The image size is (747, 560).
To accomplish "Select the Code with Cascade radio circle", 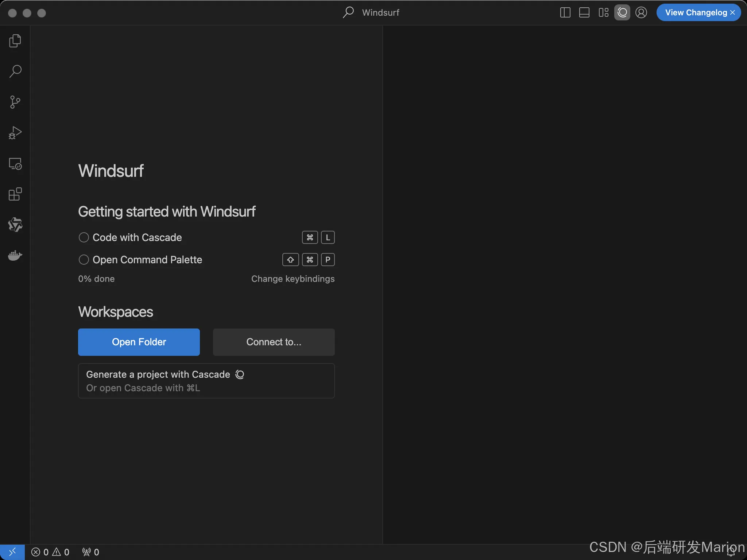I will (x=84, y=237).
